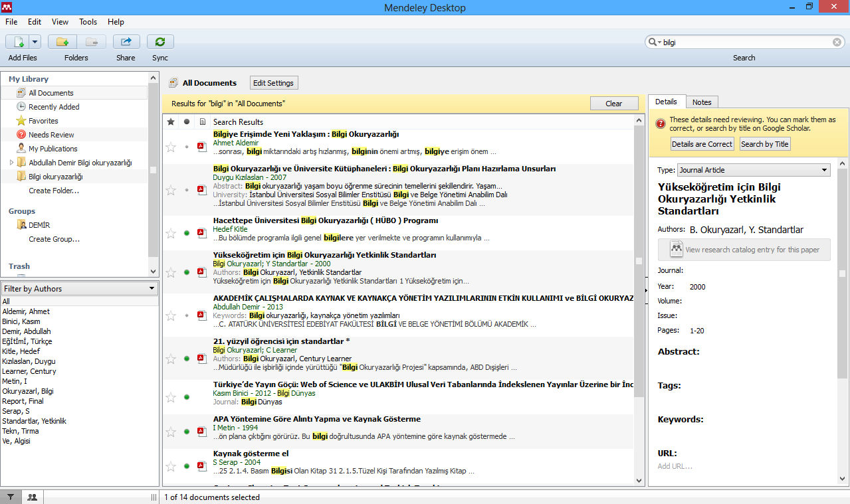Open PDF icon for Duygu Kızılaslan's document

[202, 190]
